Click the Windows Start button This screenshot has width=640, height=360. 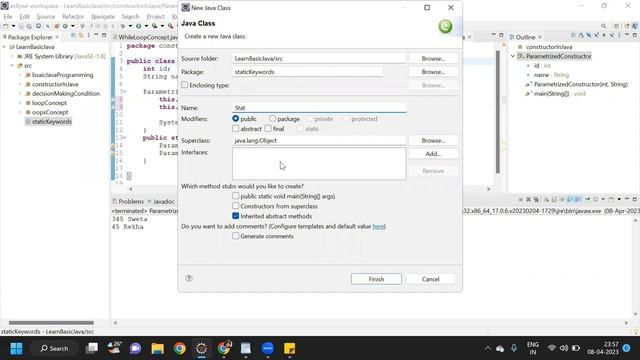(x=16, y=349)
